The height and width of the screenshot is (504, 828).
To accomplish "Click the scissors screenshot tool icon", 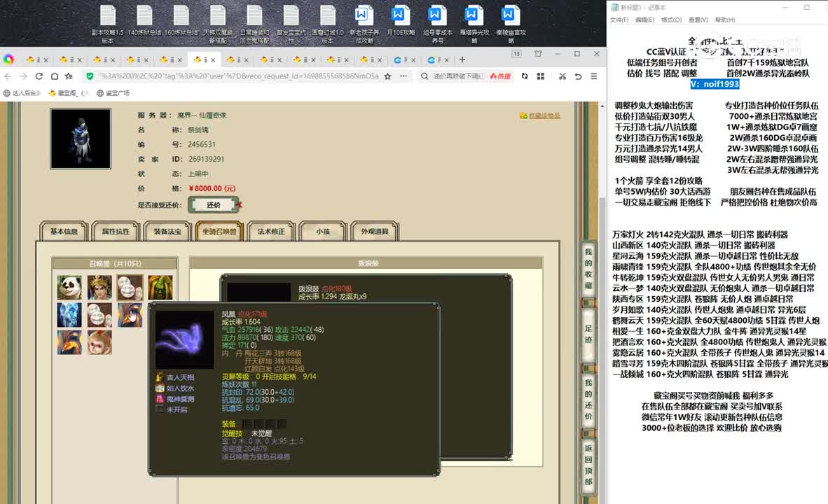I will tap(563, 76).
